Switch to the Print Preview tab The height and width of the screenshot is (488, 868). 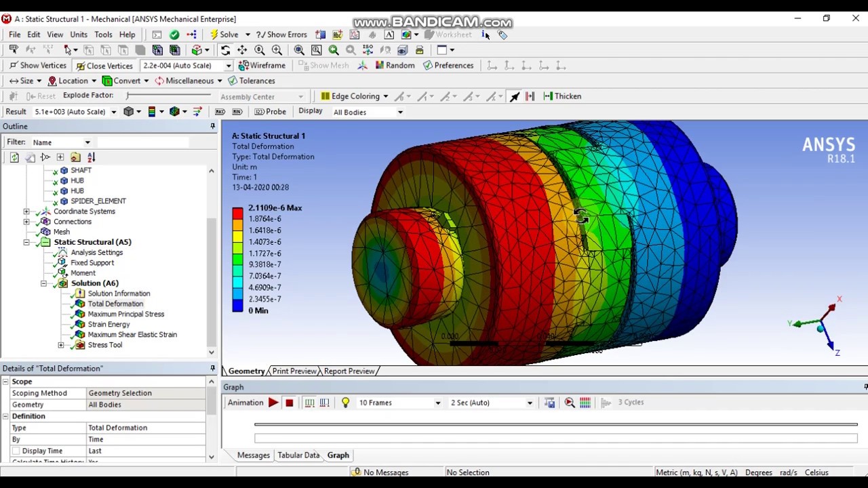(x=294, y=371)
